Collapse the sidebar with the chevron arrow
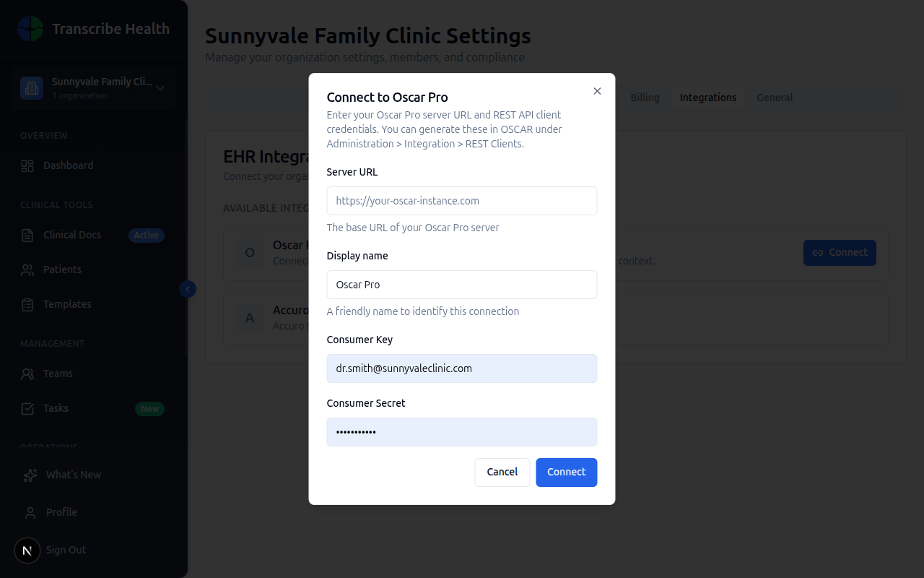The height and width of the screenshot is (578, 924). (187, 288)
